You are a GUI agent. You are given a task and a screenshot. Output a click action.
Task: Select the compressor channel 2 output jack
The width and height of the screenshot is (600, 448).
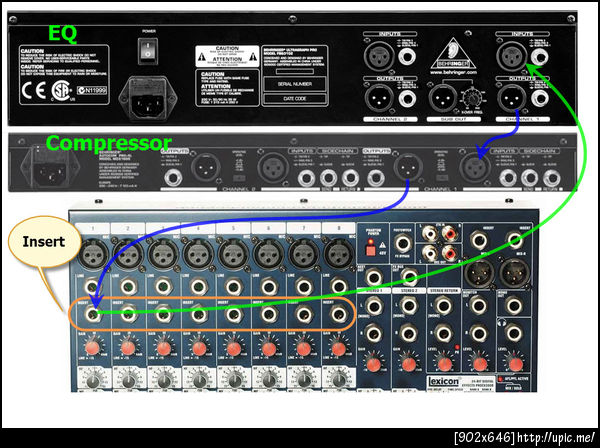click(x=173, y=178)
